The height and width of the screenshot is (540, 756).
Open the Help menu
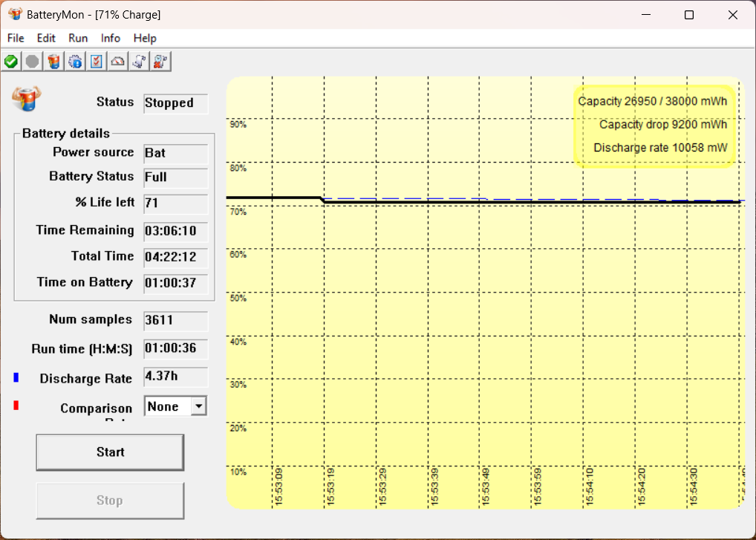[x=145, y=38]
